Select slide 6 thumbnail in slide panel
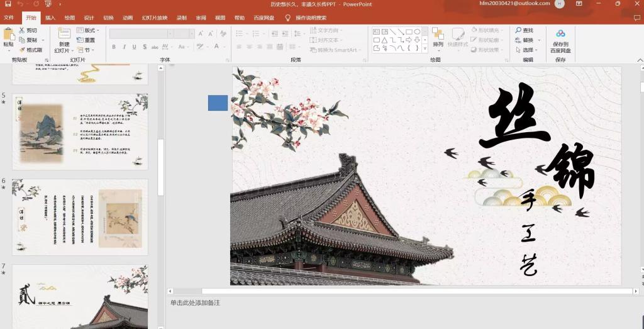The image size is (644, 329). [80, 217]
